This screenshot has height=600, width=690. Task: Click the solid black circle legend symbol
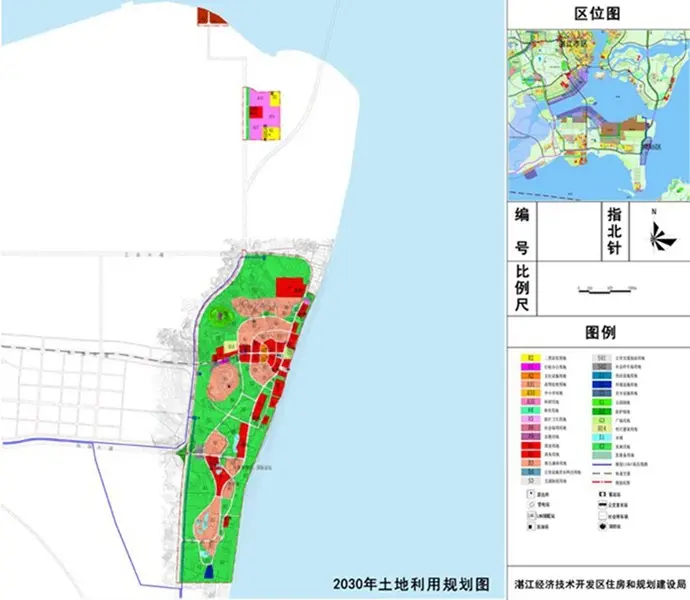602,526
